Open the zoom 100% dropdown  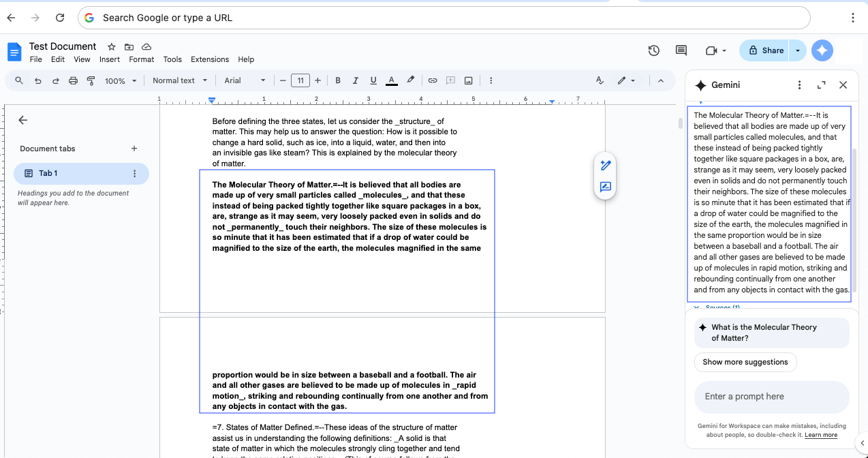click(121, 80)
